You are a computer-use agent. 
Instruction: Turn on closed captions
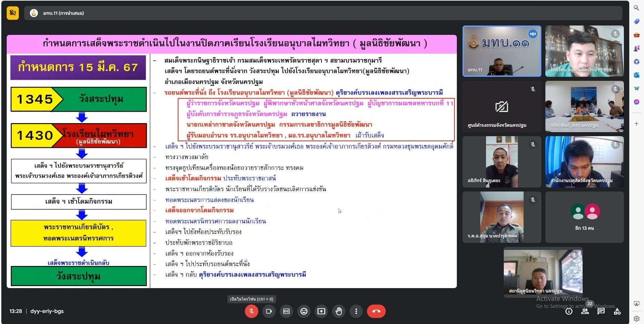click(286, 311)
